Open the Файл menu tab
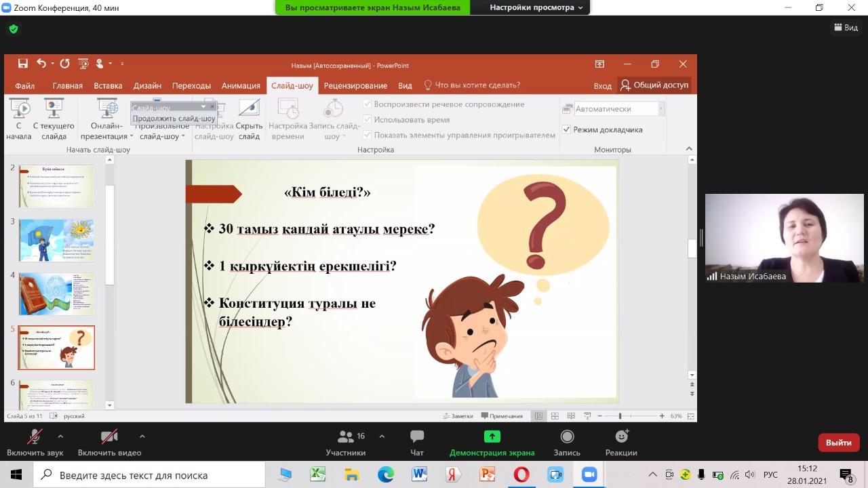 25,85
